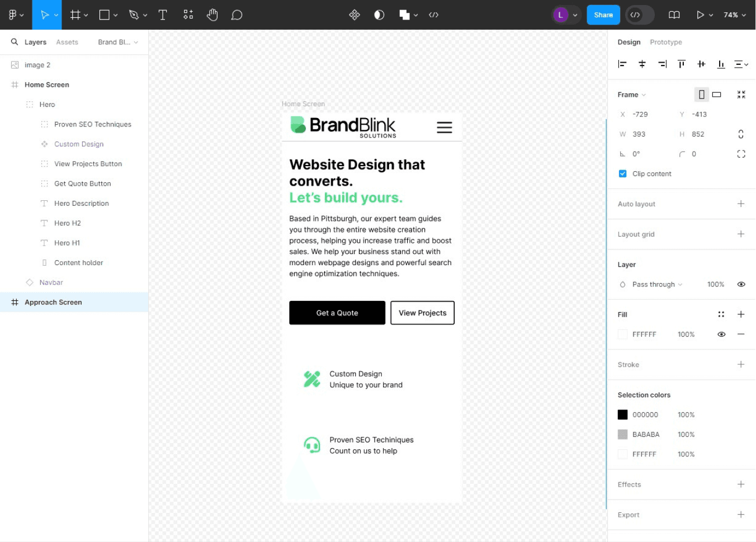Add a Stroke with plus
The height and width of the screenshot is (542, 756).
click(741, 364)
